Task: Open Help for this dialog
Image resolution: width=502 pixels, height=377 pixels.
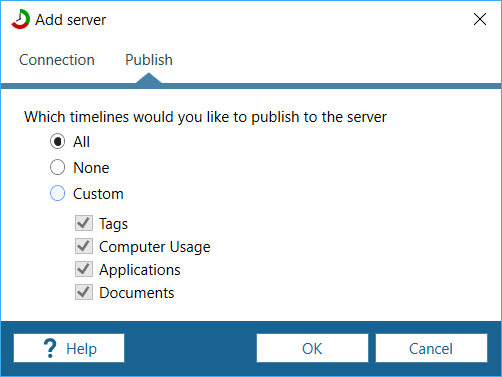Action: (x=69, y=348)
